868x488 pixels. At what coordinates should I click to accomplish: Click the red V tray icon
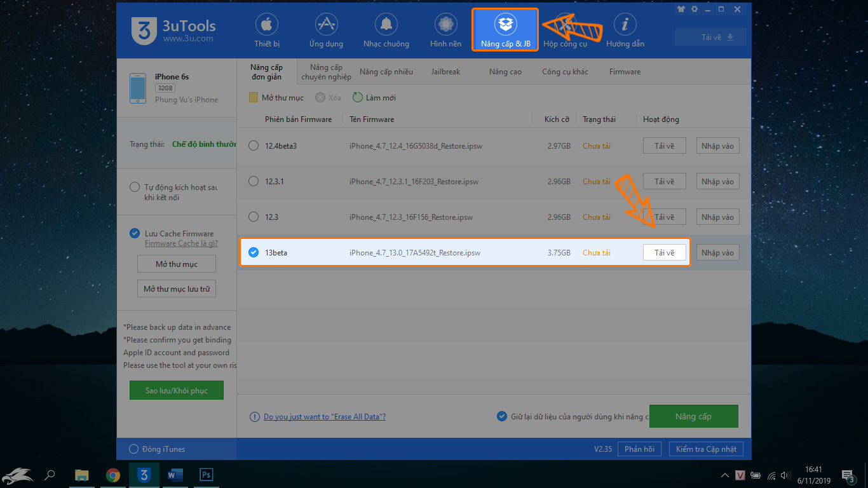point(740,475)
